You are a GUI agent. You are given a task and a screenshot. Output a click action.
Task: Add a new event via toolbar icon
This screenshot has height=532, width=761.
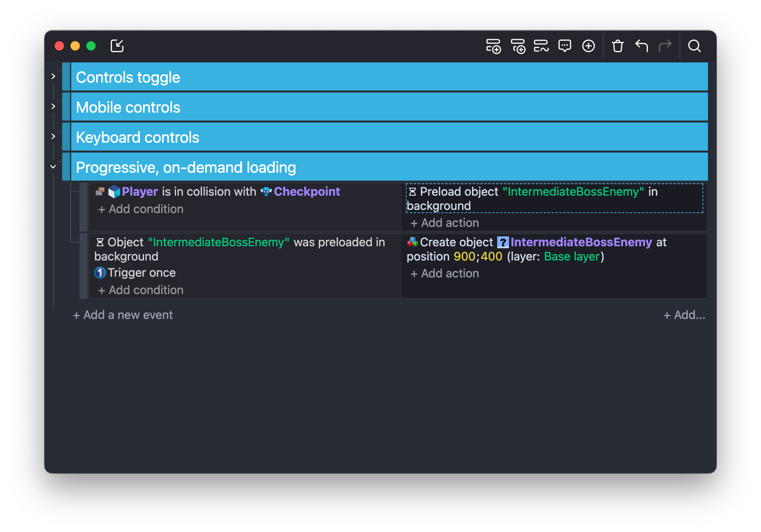(493, 46)
